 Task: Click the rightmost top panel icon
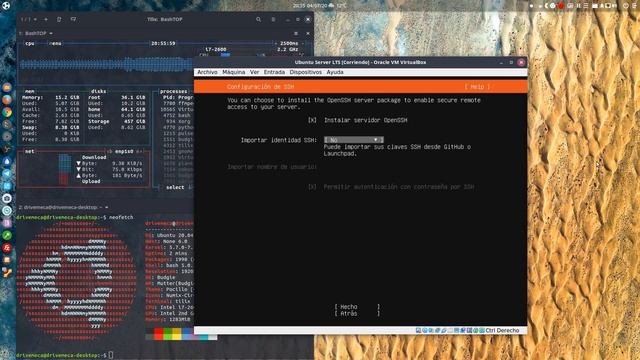click(633, 6)
